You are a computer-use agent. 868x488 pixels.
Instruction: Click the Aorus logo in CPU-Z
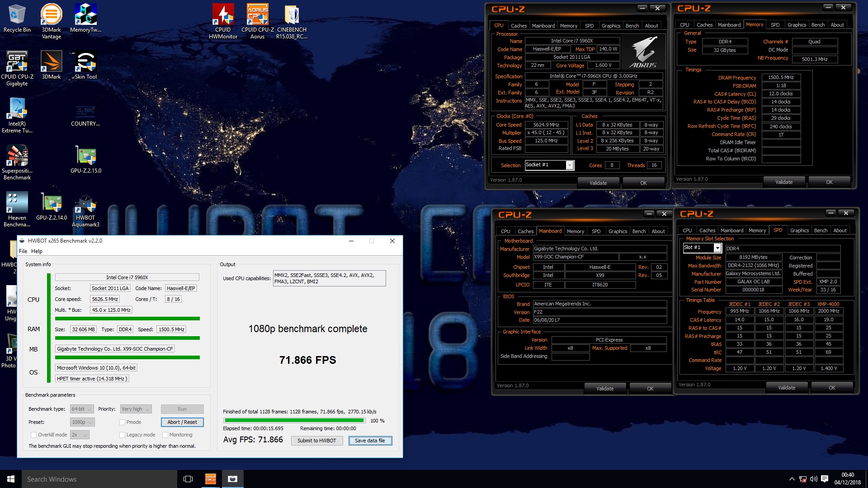click(643, 52)
